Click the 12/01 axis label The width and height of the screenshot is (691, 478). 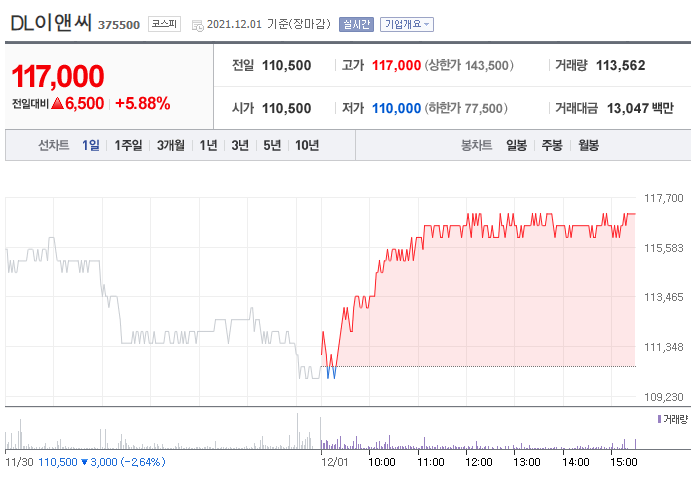[334, 462]
